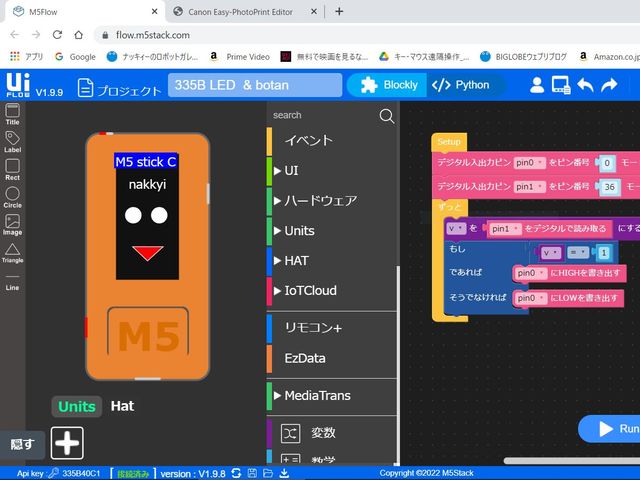Open the イベント block category
This screenshot has height=480, width=640.
[332, 141]
